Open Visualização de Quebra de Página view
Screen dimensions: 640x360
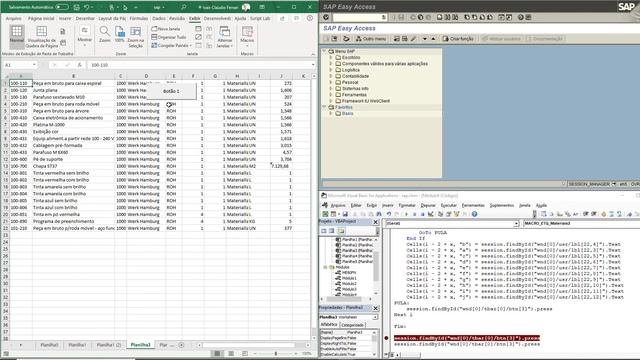pyautogui.click(x=42, y=37)
